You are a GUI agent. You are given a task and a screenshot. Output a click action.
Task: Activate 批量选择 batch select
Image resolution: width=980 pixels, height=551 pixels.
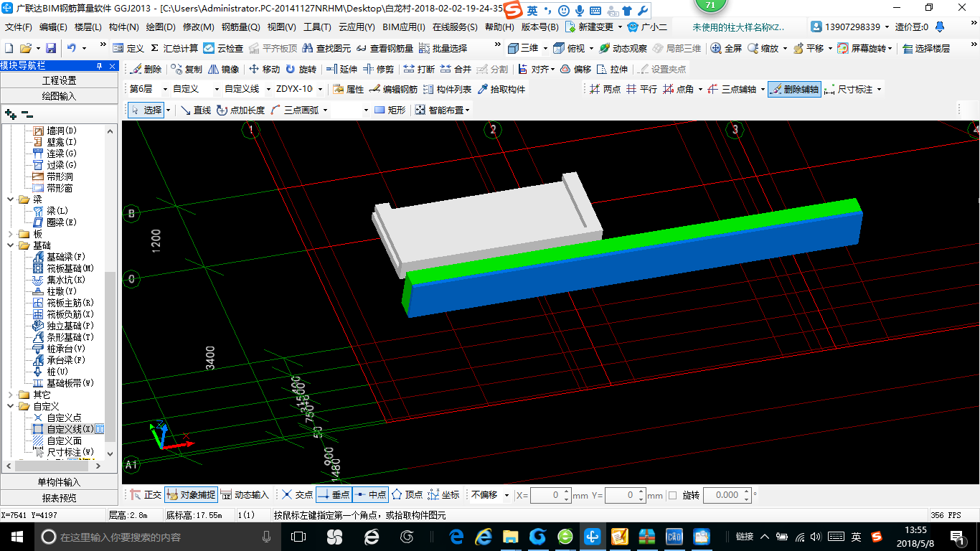click(x=443, y=48)
